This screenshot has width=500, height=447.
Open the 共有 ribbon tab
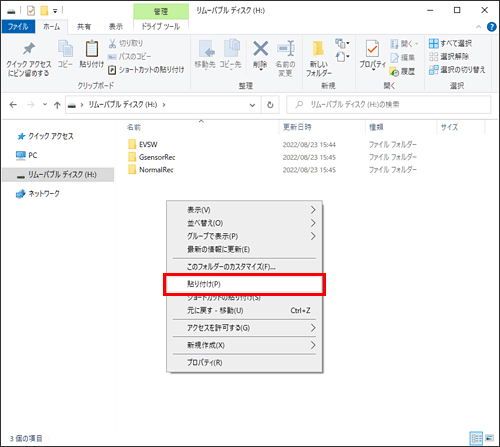[84, 27]
